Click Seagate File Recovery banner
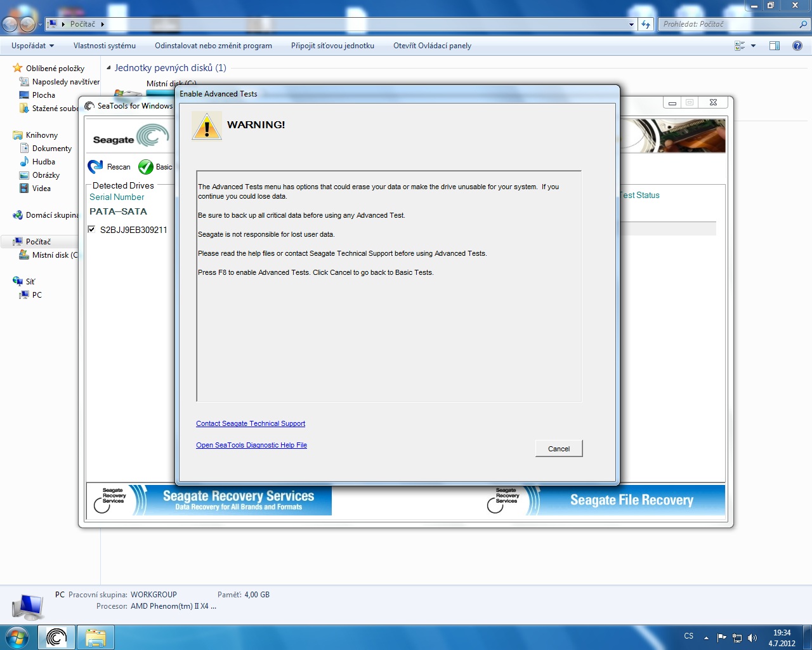812x650 pixels. [603, 500]
